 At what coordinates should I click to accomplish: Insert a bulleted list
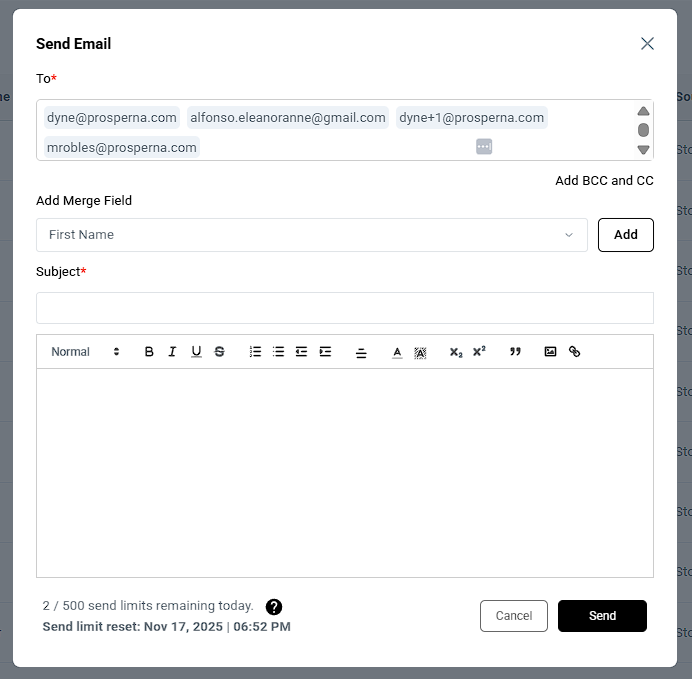pyautogui.click(x=279, y=352)
